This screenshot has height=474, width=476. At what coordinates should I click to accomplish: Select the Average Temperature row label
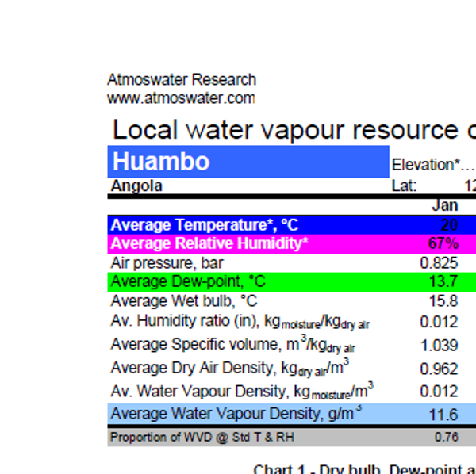click(x=205, y=225)
